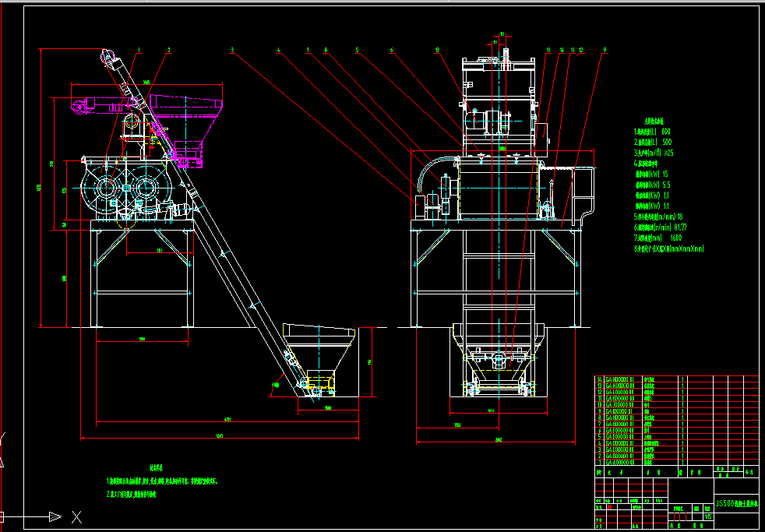Screen dimensions: 765x532
Task: Click leader callout number 13 at top
Action: [437, 50]
